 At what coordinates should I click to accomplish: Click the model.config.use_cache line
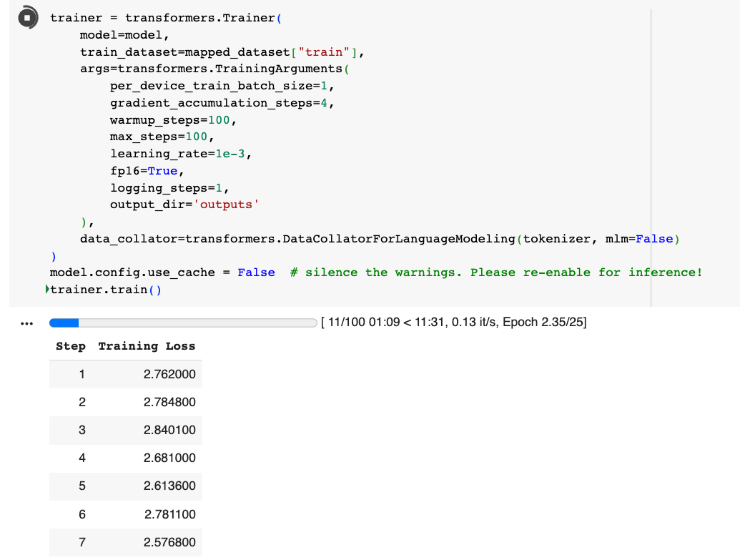pos(162,272)
